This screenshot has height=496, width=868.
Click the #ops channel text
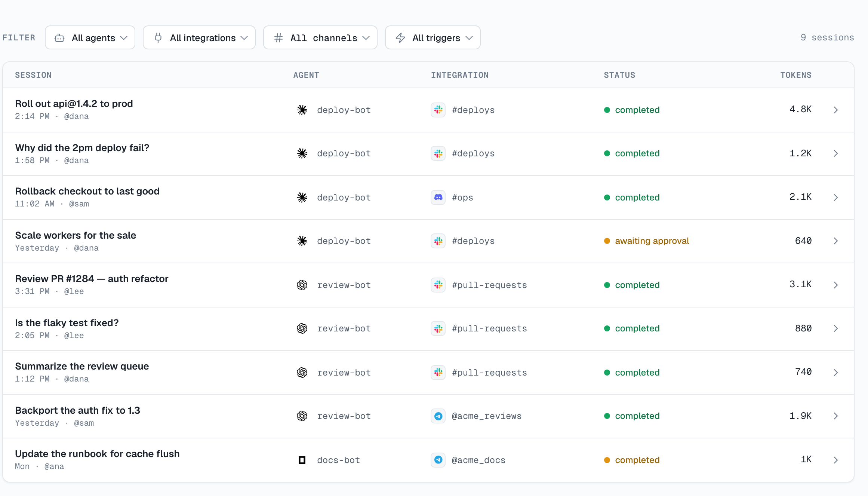462,198
